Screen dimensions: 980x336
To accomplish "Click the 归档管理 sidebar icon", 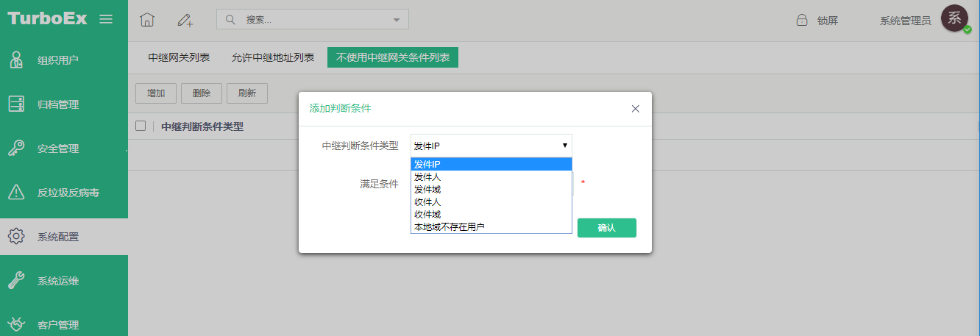I will (16, 104).
